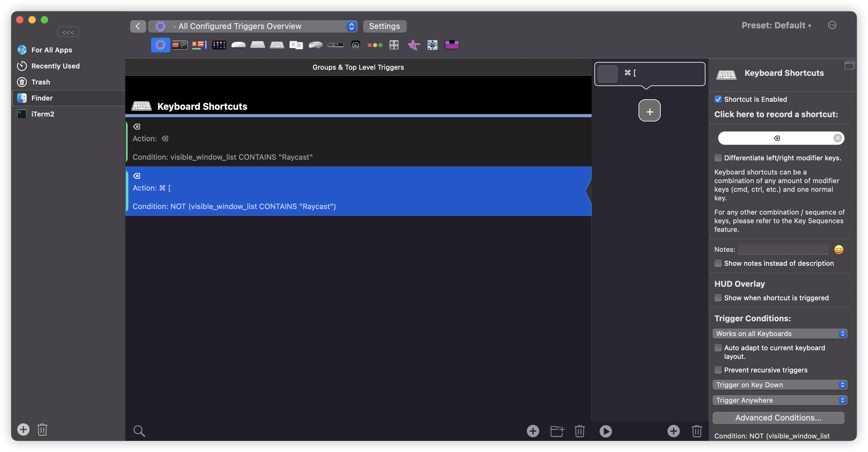Screen dimensions: 868x452
Task: Open the search magnifier in trigger list
Action: point(139,431)
